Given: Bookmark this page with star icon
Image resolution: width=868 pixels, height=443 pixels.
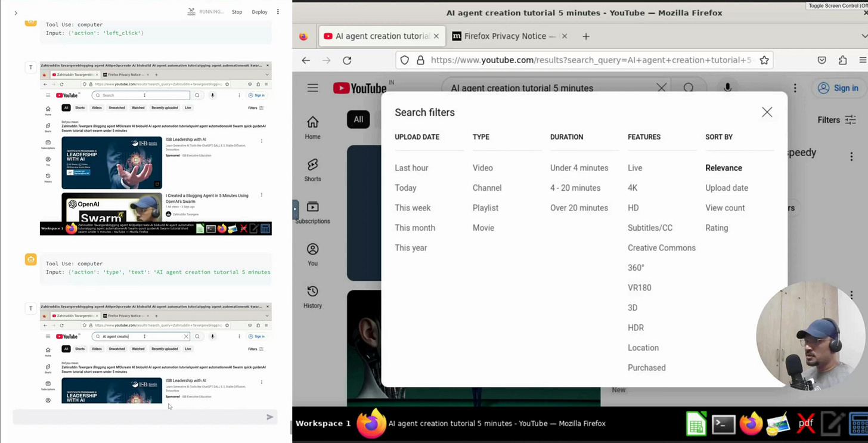Looking at the screenshot, I should click(764, 60).
